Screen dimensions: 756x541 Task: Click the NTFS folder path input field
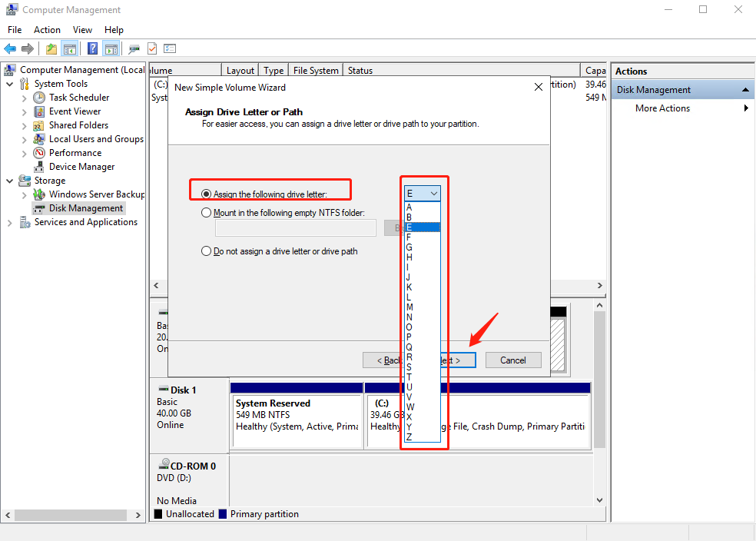tap(296, 228)
